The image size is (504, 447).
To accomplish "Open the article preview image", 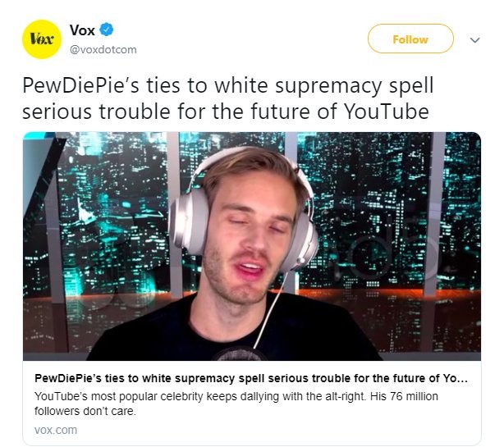I will click(x=252, y=246).
